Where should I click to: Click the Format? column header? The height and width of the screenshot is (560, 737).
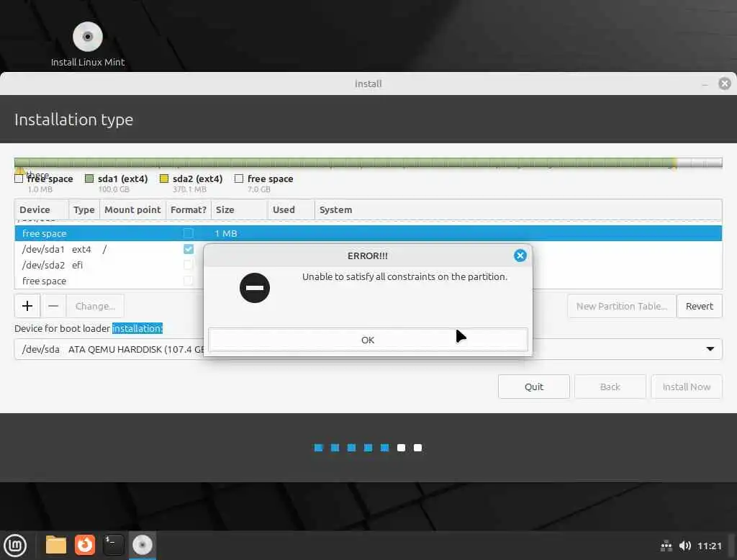(189, 209)
